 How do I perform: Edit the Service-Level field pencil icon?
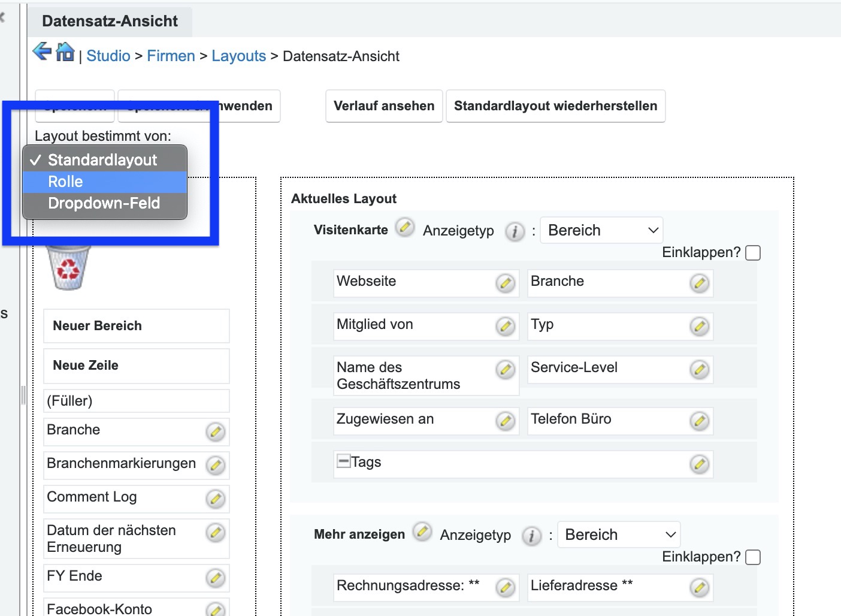tap(699, 369)
